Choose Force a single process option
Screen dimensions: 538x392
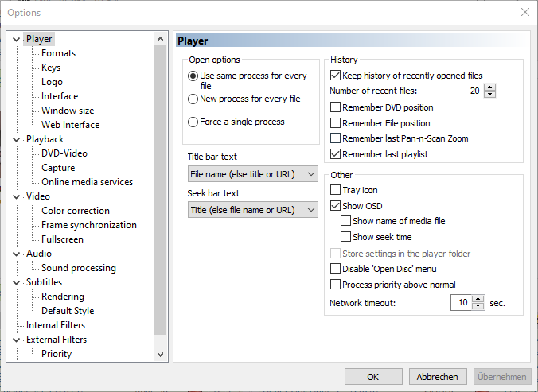point(193,122)
